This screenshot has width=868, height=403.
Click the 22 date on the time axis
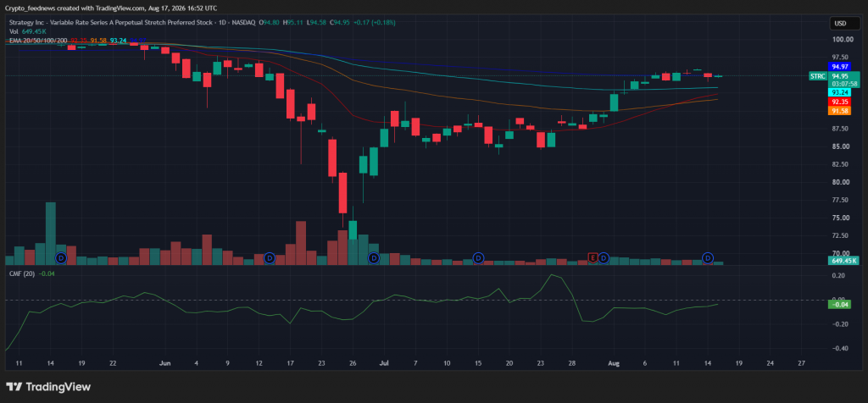tap(113, 364)
